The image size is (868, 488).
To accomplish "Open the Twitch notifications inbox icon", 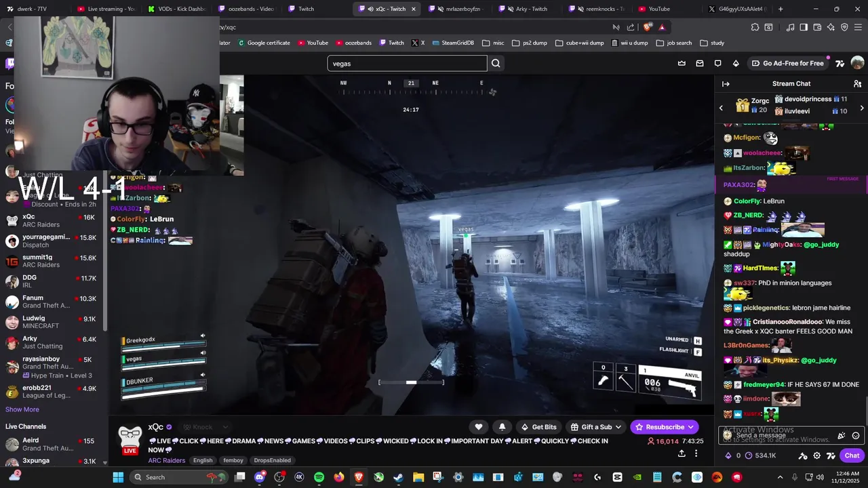I will point(700,63).
